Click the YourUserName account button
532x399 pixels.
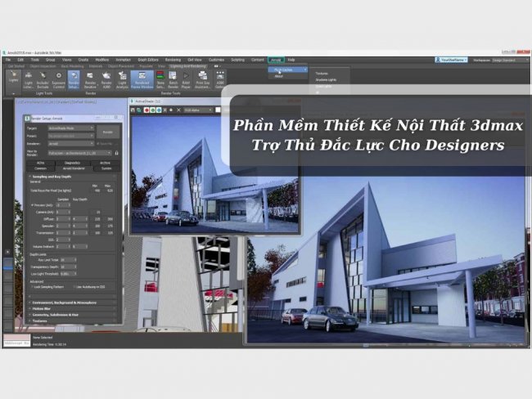tap(451, 60)
